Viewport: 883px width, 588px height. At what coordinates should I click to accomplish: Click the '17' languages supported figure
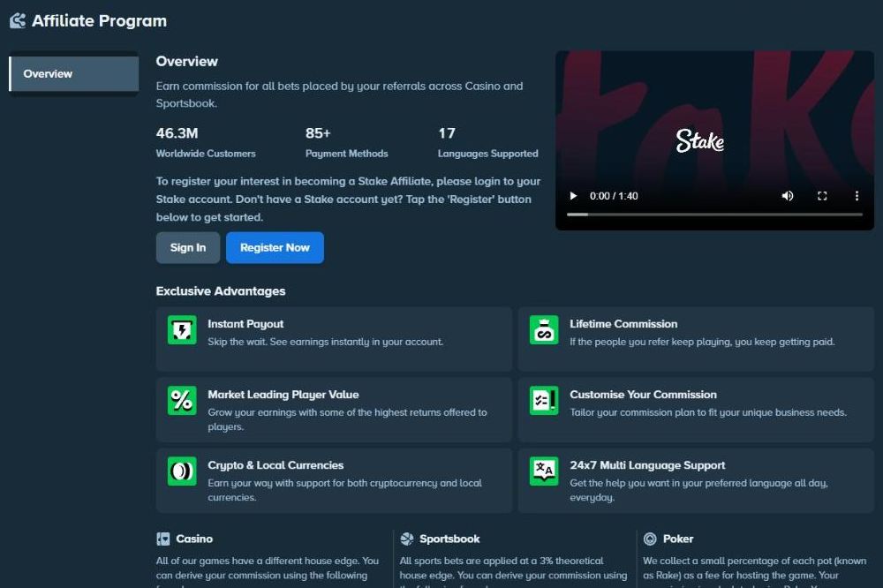(x=447, y=133)
